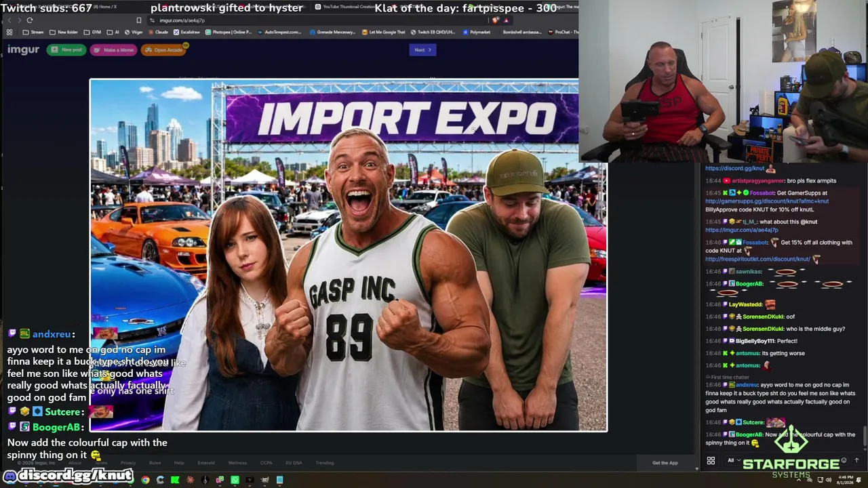Image resolution: width=868 pixels, height=488 pixels.
Task: Reload the browser page
Action: tap(30, 20)
